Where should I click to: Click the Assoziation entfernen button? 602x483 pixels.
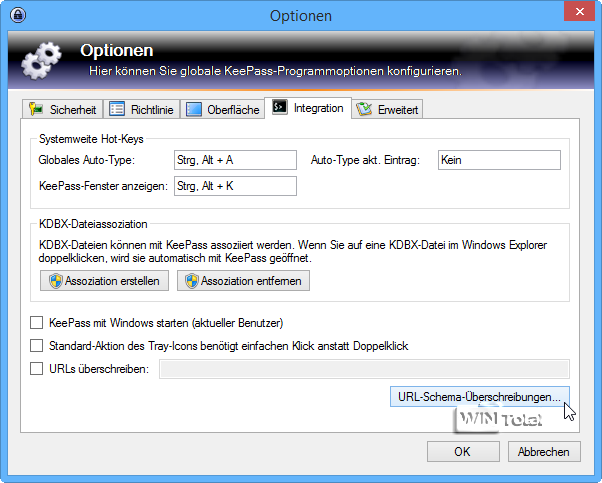(x=243, y=281)
